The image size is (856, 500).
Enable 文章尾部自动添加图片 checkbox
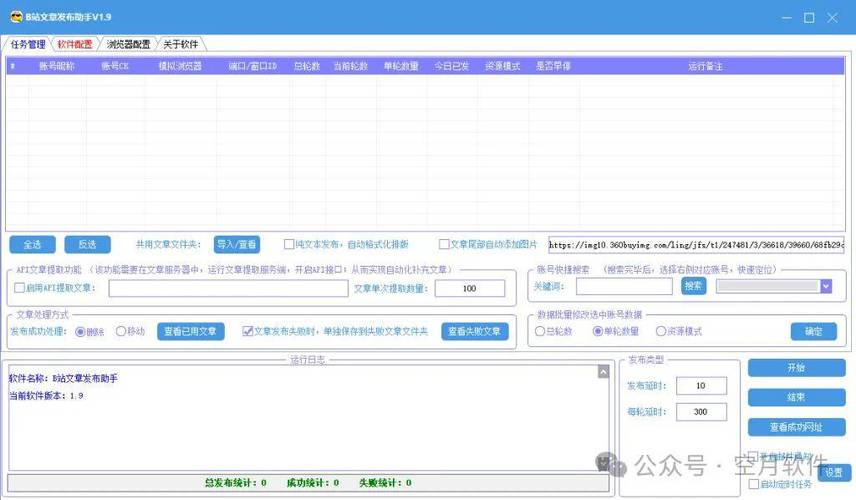pyautogui.click(x=444, y=244)
